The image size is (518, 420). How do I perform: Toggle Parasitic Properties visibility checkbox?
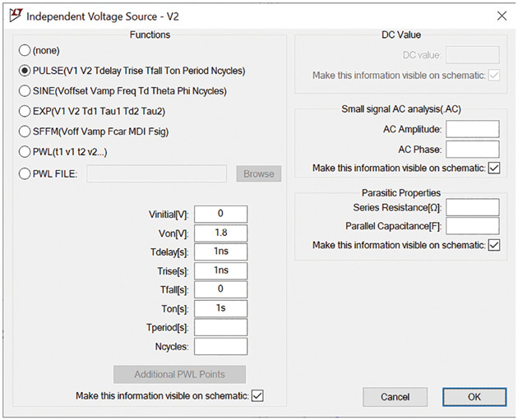coord(494,245)
